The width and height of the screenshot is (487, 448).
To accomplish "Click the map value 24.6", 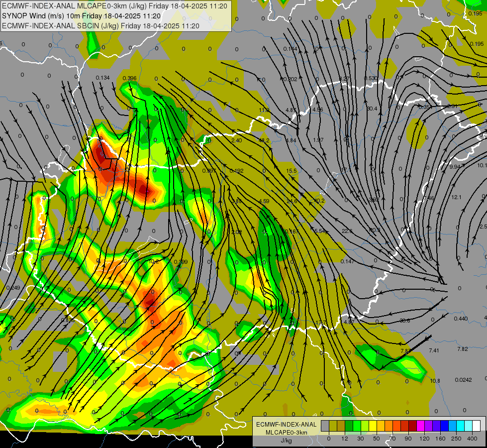I will coord(292,201).
